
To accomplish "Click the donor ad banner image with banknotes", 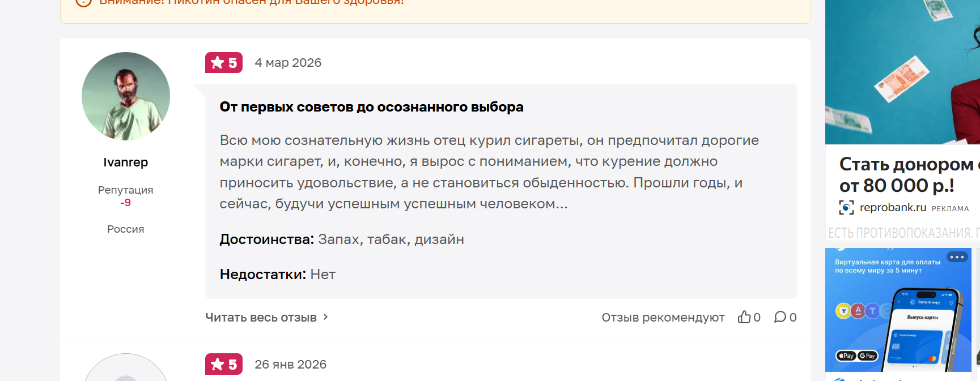I will point(901,72).
